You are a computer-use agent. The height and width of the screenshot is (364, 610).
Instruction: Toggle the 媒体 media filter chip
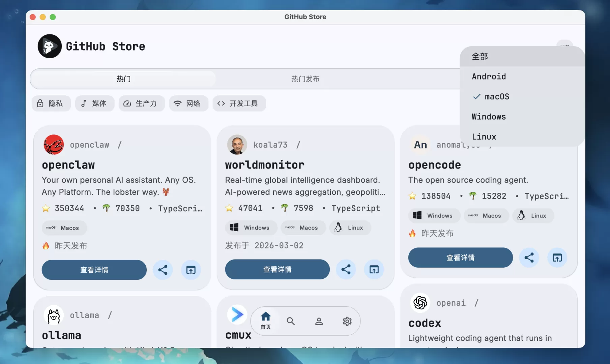pyautogui.click(x=94, y=103)
